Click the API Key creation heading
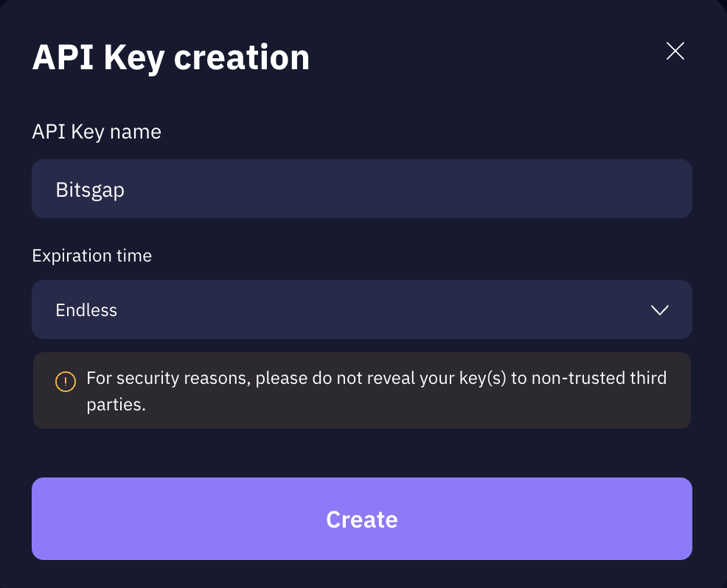Image resolution: width=727 pixels, height=588 pixels. coord(170,57)
